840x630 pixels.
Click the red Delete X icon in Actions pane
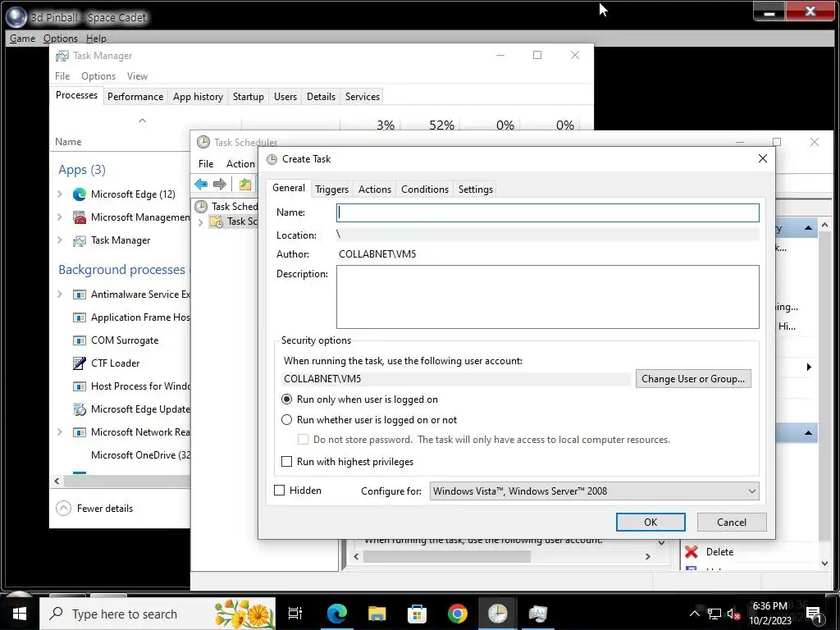(x=692, y=552)
